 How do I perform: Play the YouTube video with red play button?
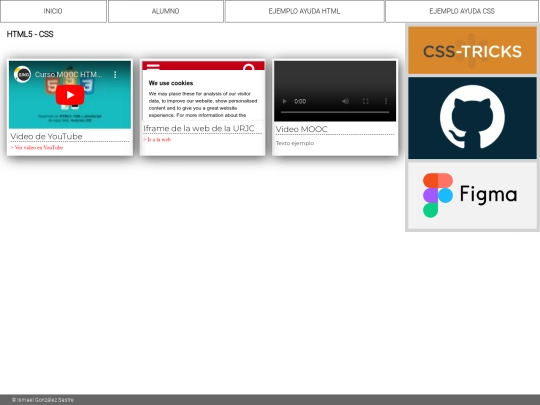click(70, 95)
